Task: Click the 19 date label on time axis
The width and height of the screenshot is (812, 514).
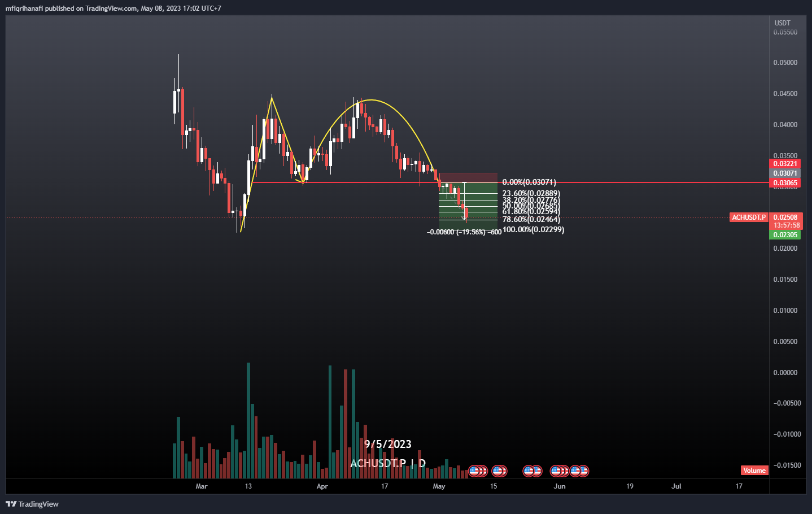Action: pos(630,486)
